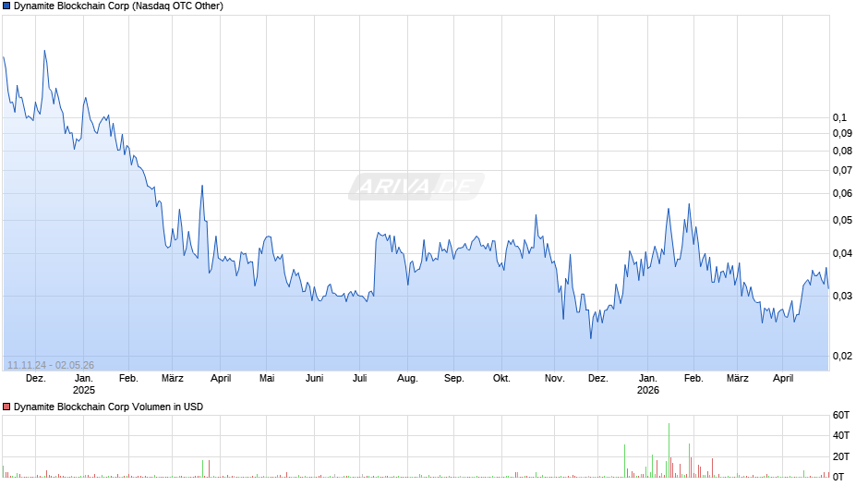Click the 40T volume axis label
Image resolution: width=868 pixels, height=486 pixels.
pyautogui.click(x=841, y=435)
